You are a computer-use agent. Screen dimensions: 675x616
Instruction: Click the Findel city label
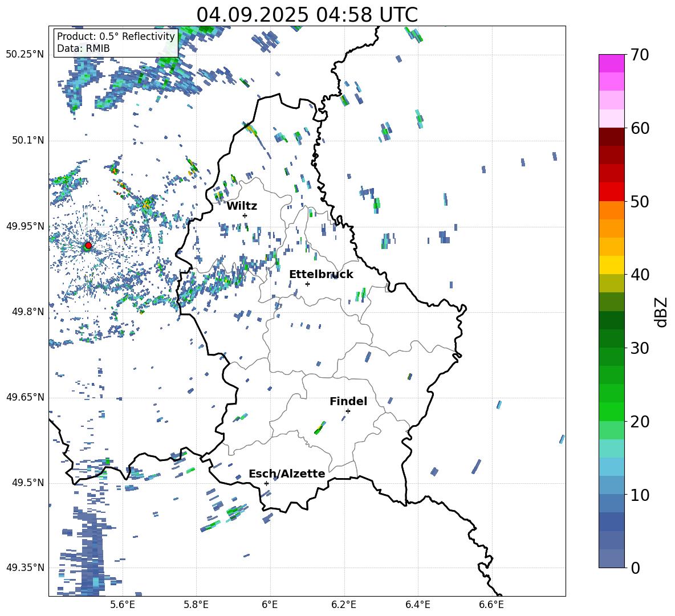point(348,401)
